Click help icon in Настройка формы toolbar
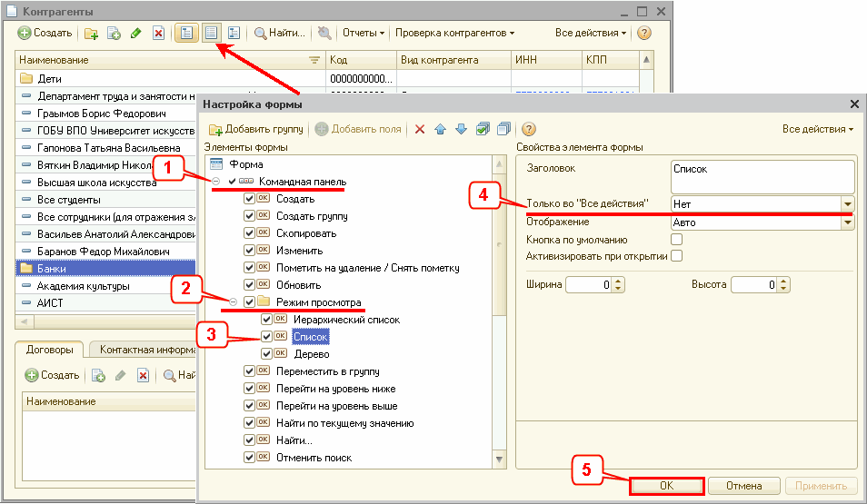867x504 pixels. (529, 129)
